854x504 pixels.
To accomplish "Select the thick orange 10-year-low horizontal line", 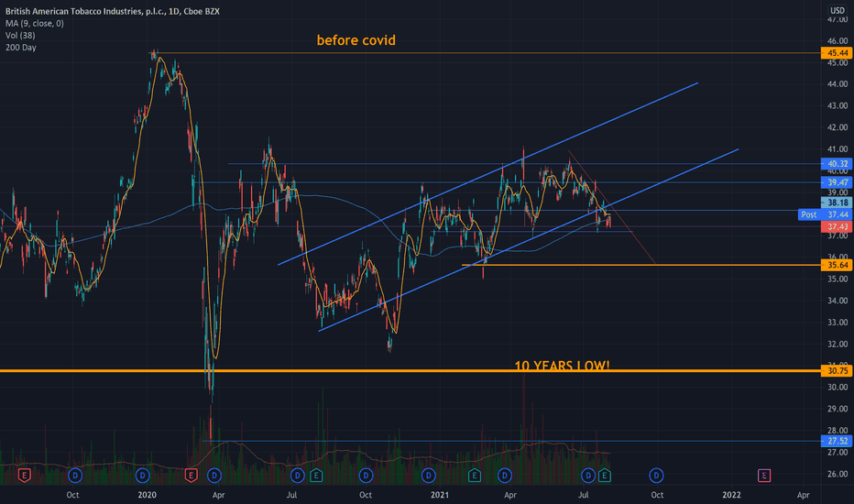I will [x=411, y=371].
